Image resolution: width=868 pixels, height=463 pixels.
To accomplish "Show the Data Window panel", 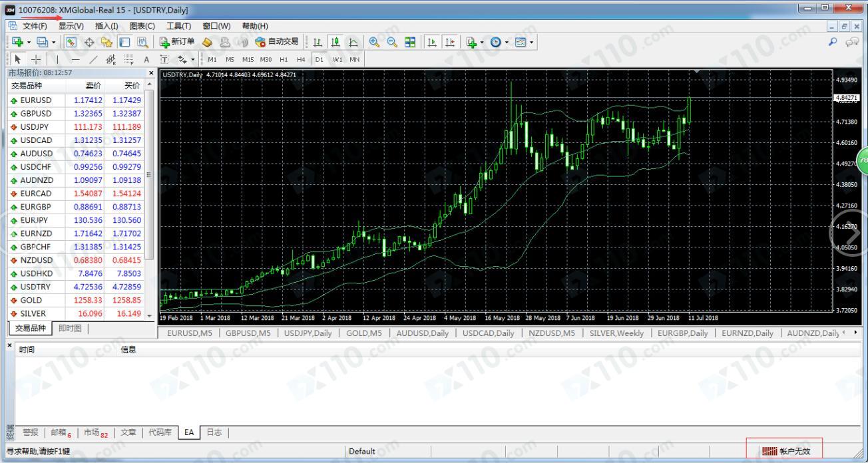I will (89, 42).
